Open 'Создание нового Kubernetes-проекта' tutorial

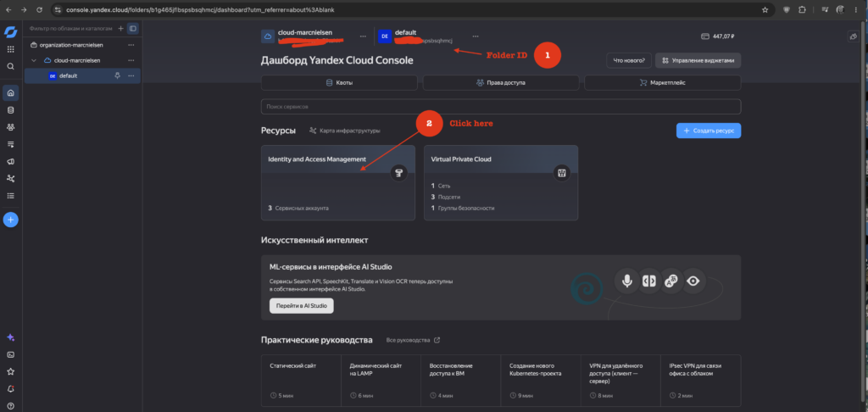[x=541, y=381]
